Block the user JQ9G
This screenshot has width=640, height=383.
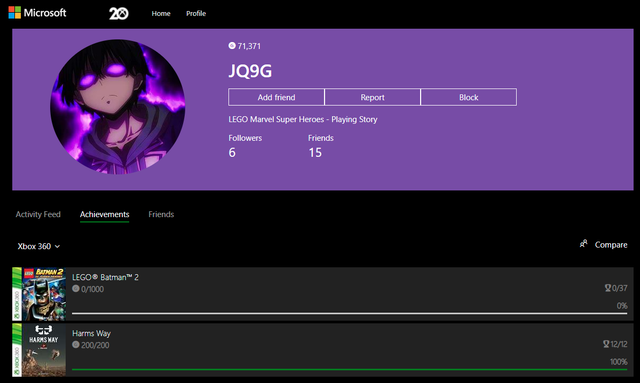469,97
